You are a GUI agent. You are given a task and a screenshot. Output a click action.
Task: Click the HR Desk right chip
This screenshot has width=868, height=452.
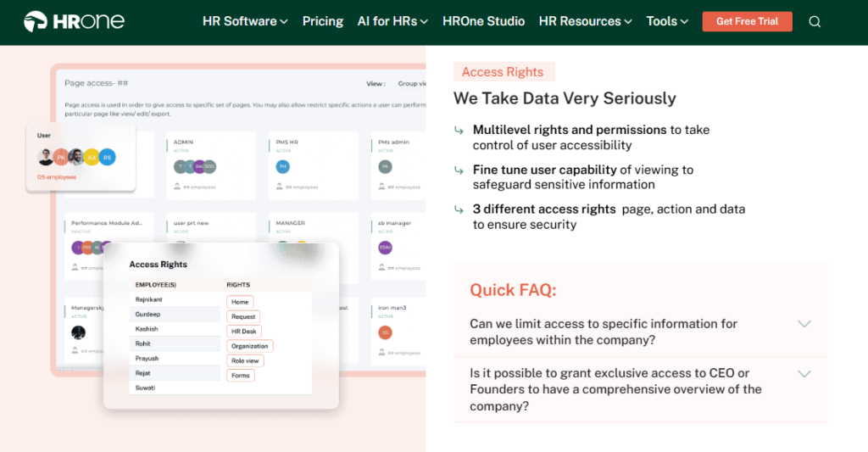click(243, 332)
